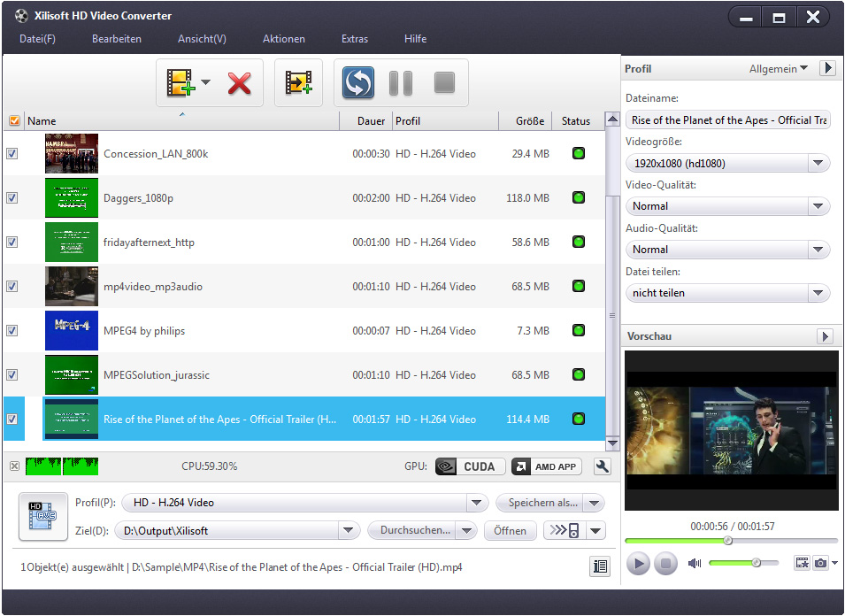
Task: Uncheck the Concession_LAN_800k checkbox
Action: tap(12, 154)
